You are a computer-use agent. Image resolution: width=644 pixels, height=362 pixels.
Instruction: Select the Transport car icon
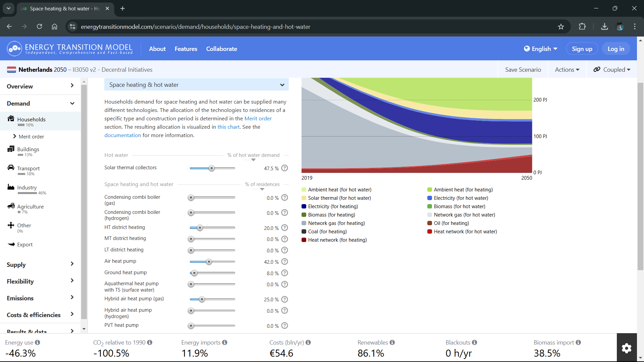tap(11, 167)
